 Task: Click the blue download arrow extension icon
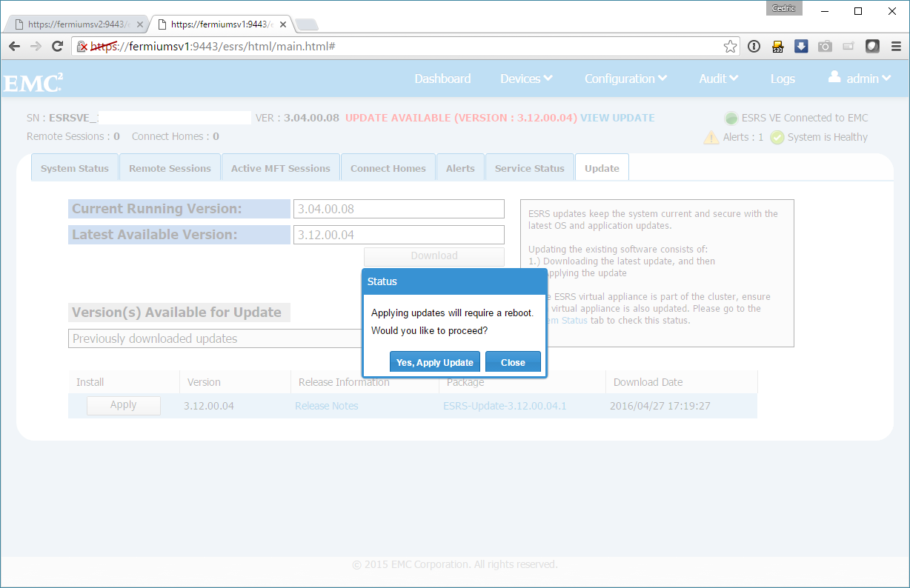coord(801,47)
